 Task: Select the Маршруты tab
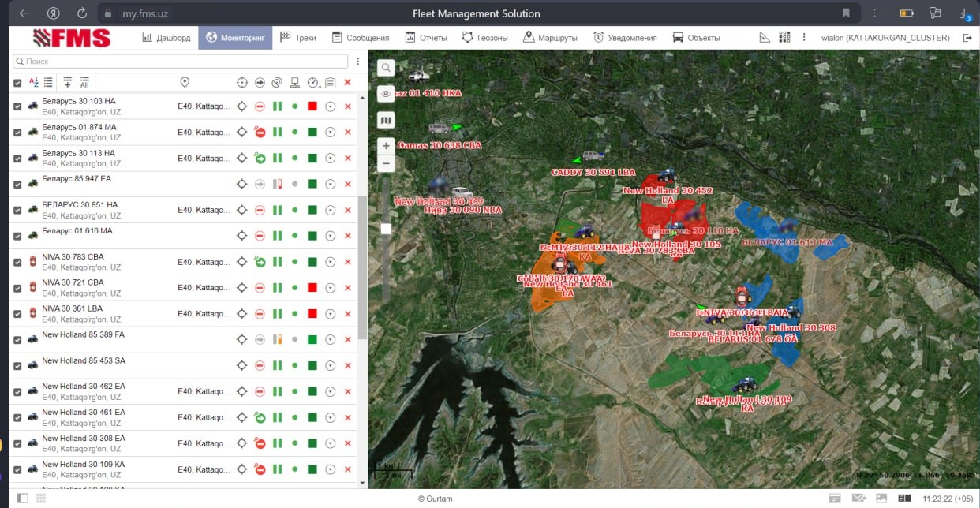point(550,38)
